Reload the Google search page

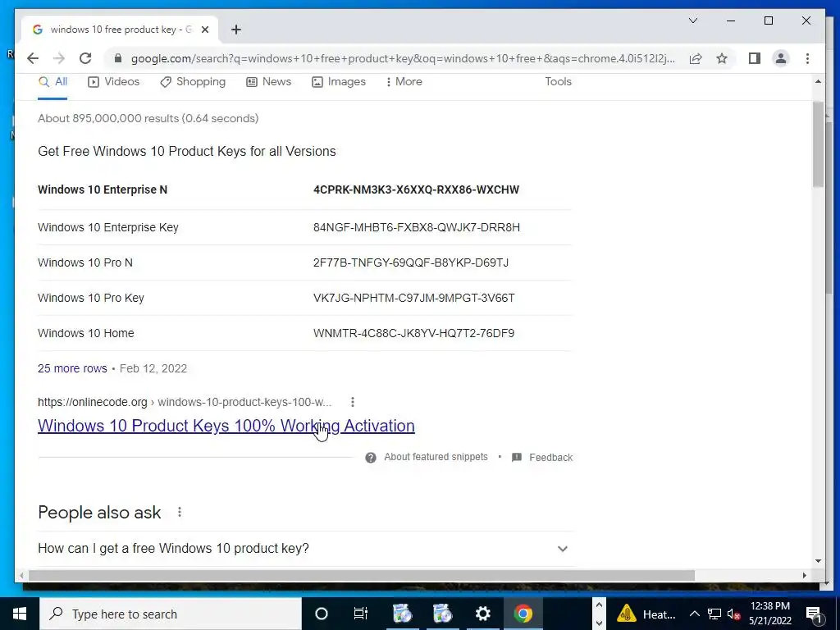pos(85,58)
